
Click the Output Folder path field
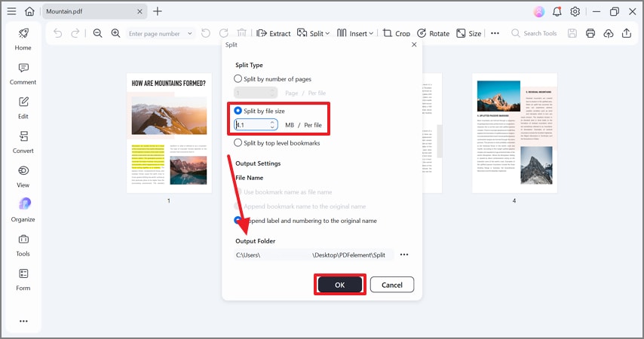click(314, 255)
